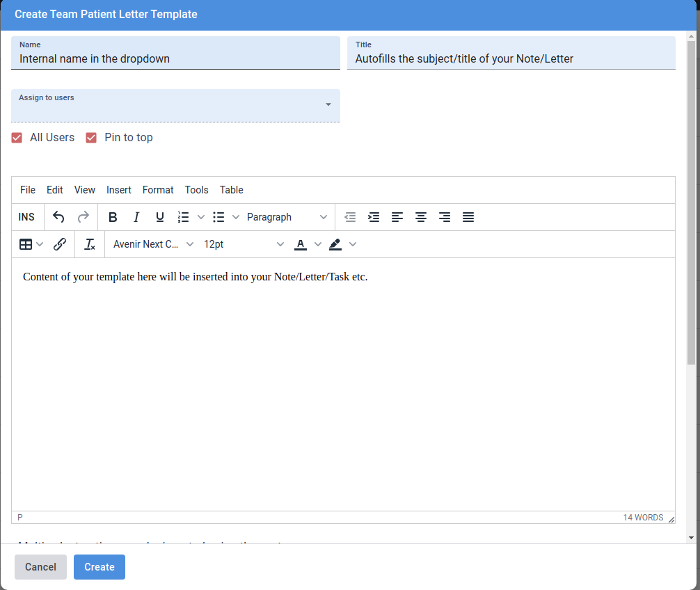Apply italic formatting
The width and height of the screenshot is (700, 590).
tap(136, 217)
